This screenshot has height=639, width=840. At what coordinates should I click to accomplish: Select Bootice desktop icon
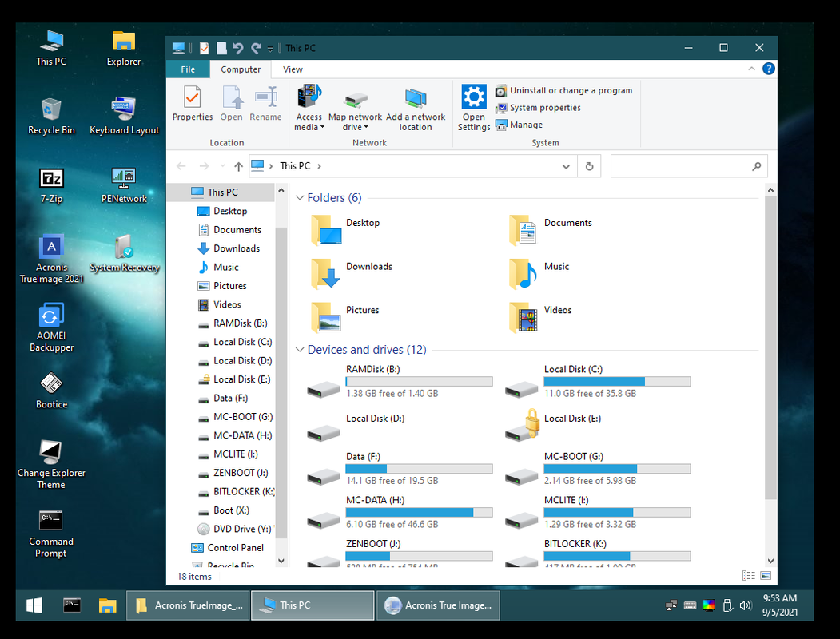51,390
